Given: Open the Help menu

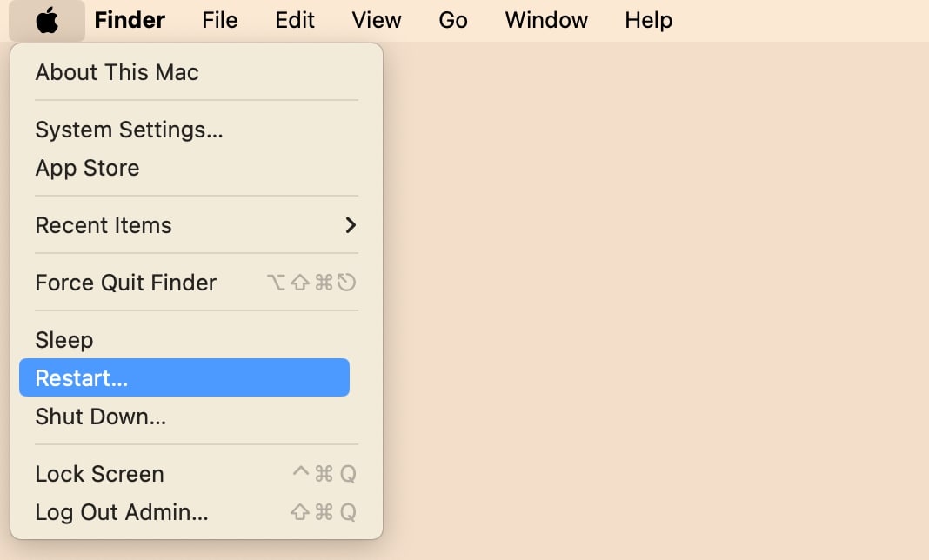Looking at the screenshot, I should (x=648, y=20).
